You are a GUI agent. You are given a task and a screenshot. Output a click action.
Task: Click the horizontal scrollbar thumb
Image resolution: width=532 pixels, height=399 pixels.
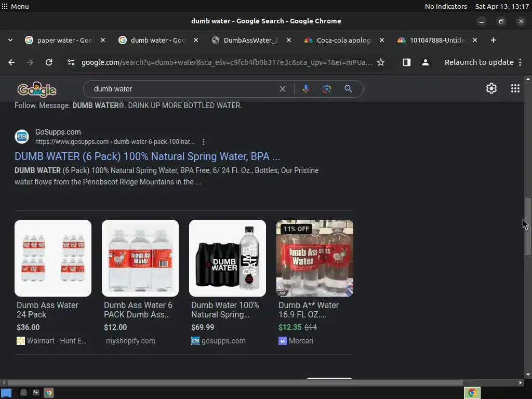pos(235,382)
